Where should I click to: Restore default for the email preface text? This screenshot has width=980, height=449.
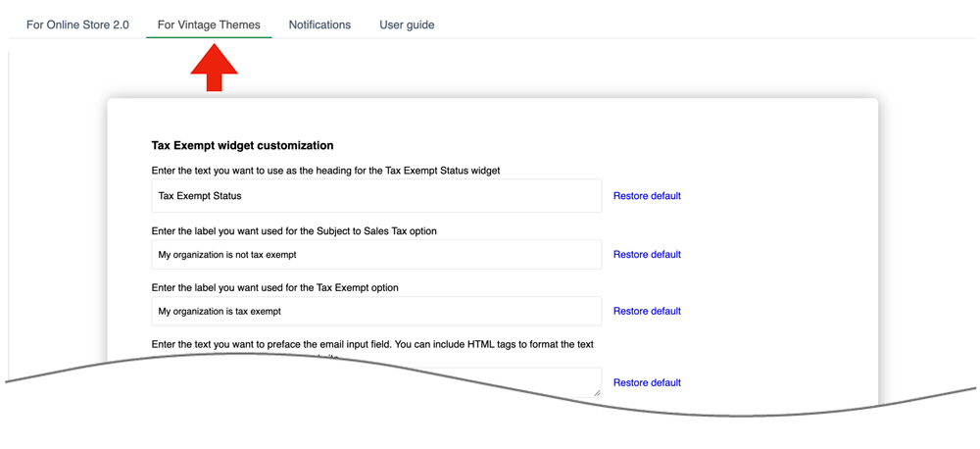tap(647, 382)
